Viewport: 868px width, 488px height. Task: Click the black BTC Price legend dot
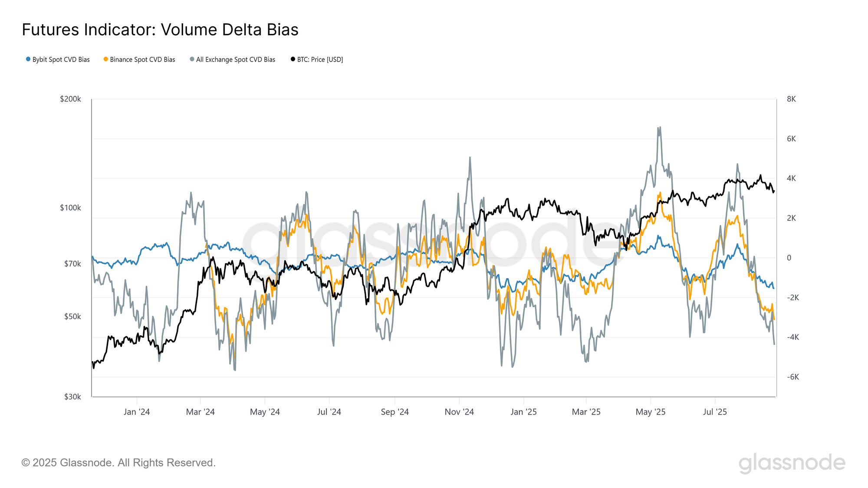(293, 59)
